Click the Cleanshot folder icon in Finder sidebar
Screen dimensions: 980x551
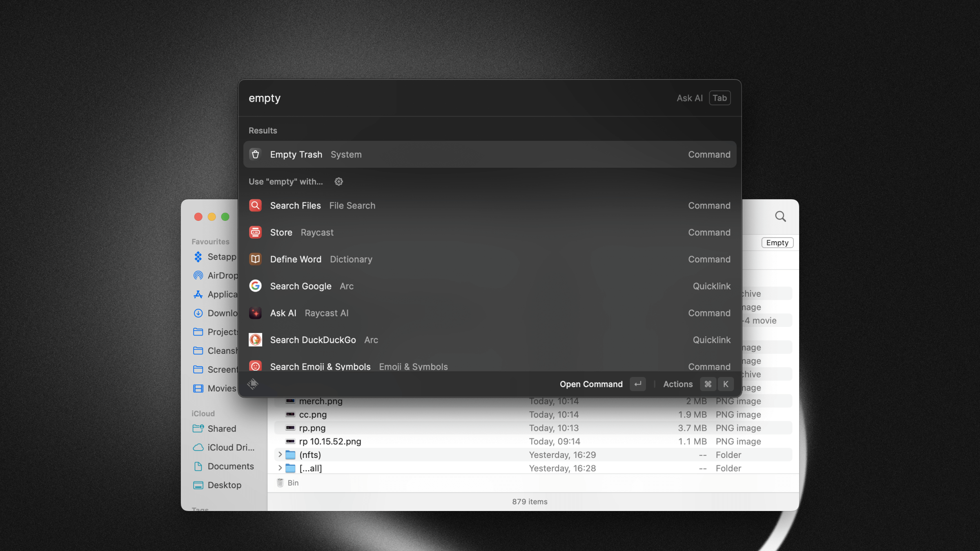(x=198, y=351)
